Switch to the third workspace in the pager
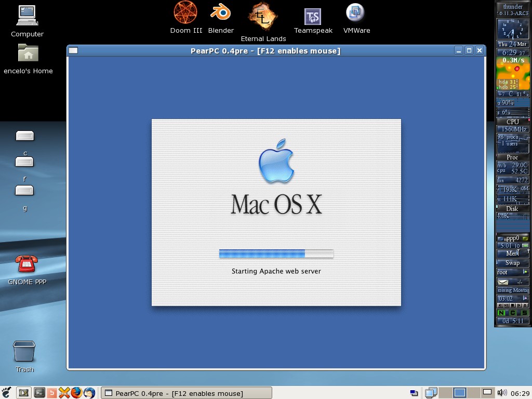Screen dimensions: 532x399 point(473,393)
